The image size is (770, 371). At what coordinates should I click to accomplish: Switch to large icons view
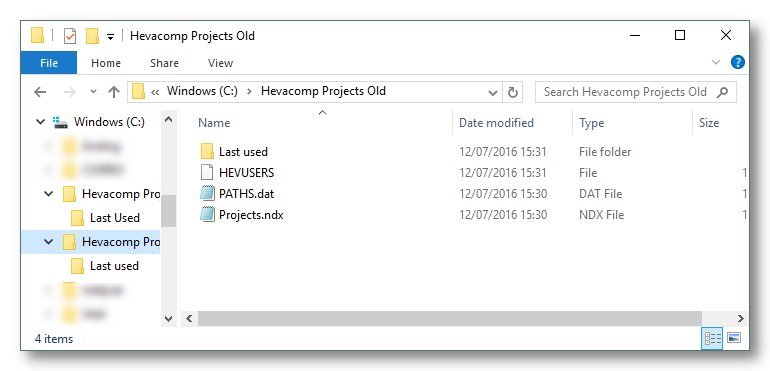[734, 338]
